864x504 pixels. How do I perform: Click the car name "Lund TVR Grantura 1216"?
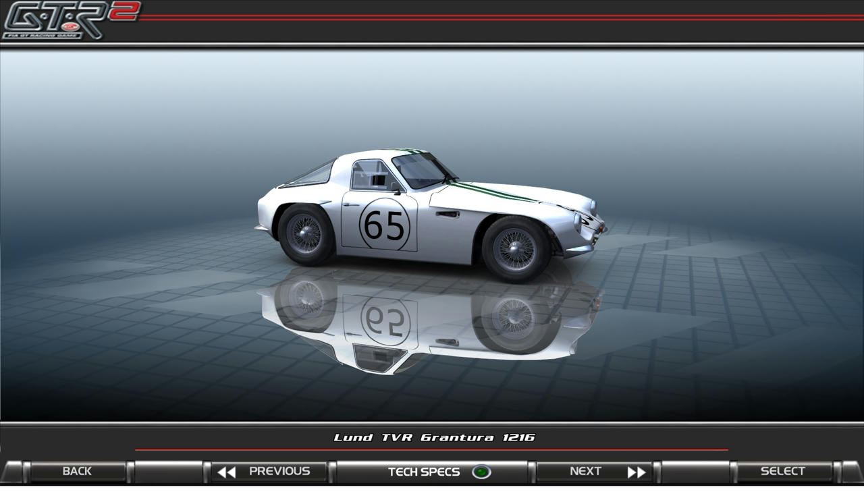434,438
